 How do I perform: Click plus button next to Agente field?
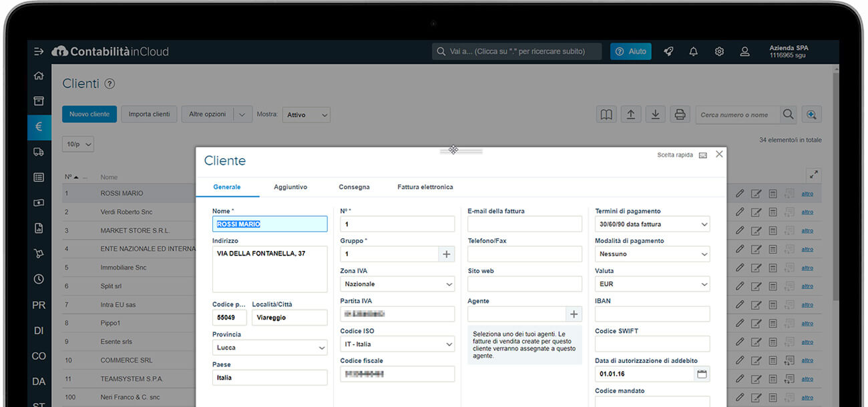pos(574,314)
